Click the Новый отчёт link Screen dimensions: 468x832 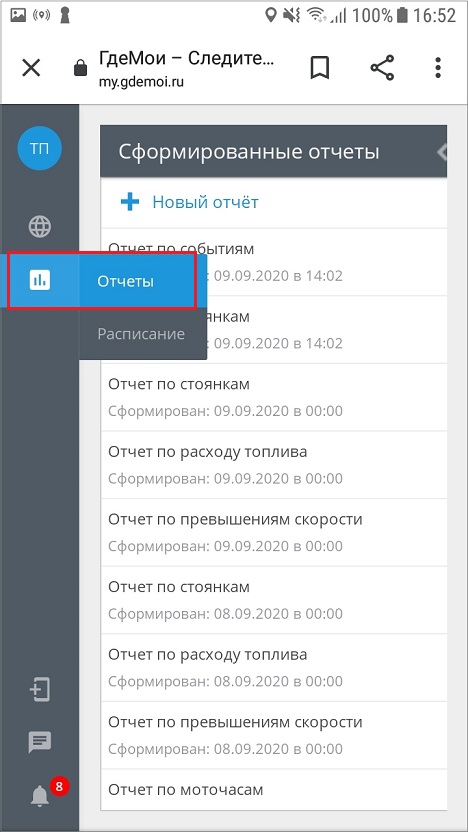[205, 202]
